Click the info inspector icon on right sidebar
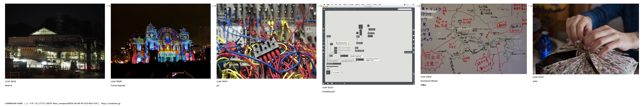This screenshot has height=107, width=644. (414, 36)
